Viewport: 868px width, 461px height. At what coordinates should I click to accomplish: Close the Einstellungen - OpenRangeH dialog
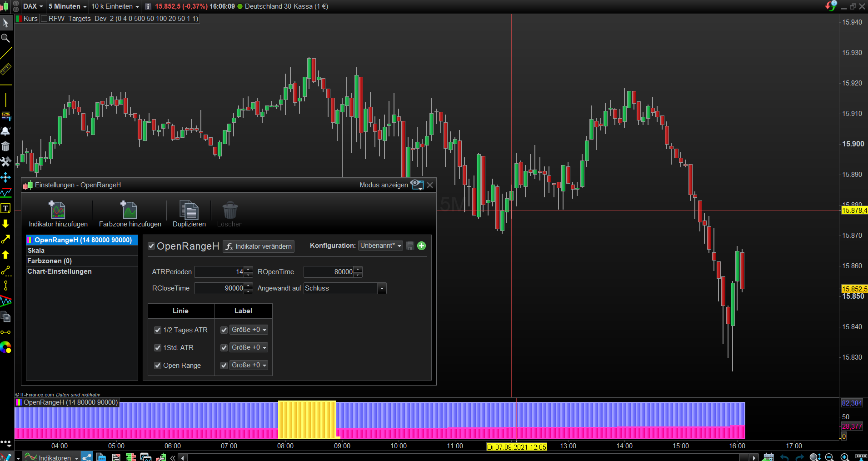point(430,185)
